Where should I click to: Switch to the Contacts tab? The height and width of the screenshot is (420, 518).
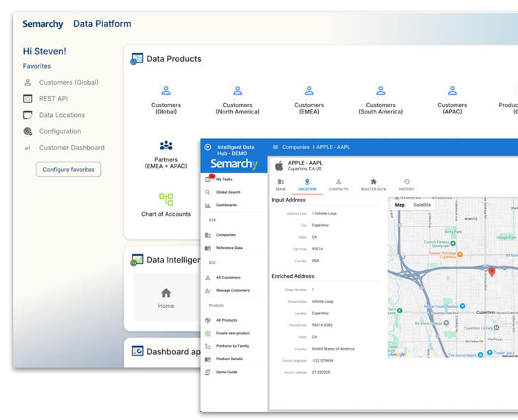click(338, 185)
